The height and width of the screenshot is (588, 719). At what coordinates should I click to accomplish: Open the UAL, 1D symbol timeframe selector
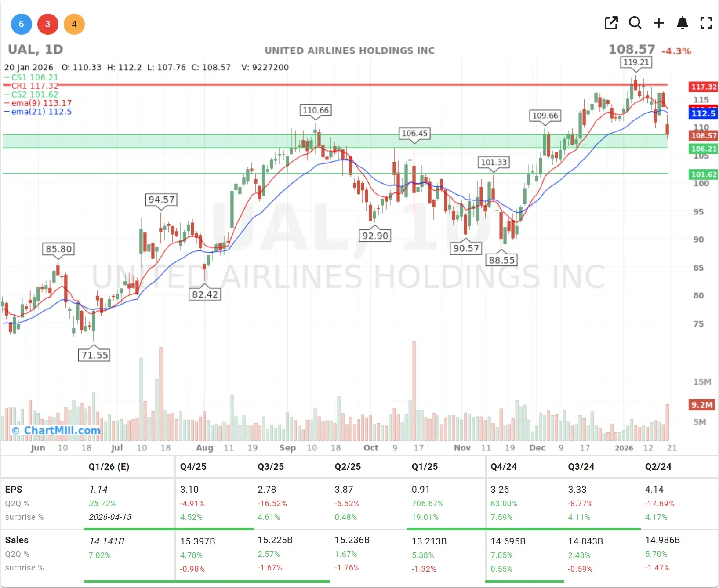click(36, 50)
